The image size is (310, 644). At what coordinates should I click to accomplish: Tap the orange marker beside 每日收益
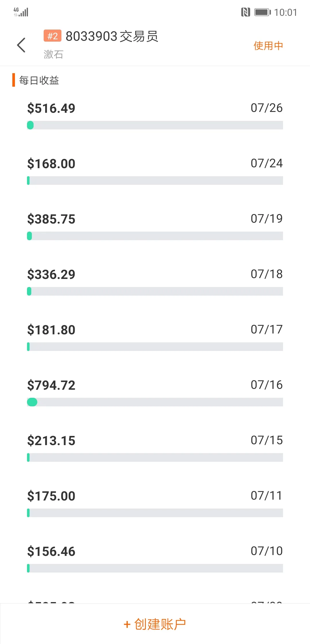13,80
